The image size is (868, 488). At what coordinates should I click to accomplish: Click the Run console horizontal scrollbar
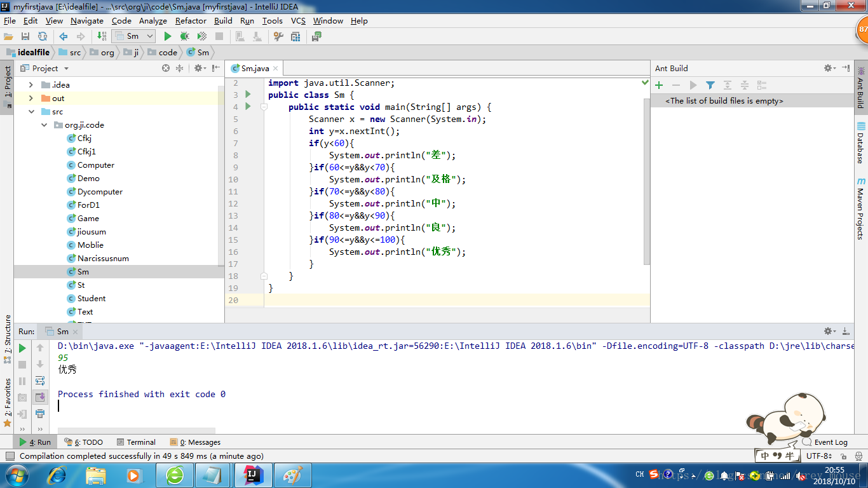pos(137,431)
